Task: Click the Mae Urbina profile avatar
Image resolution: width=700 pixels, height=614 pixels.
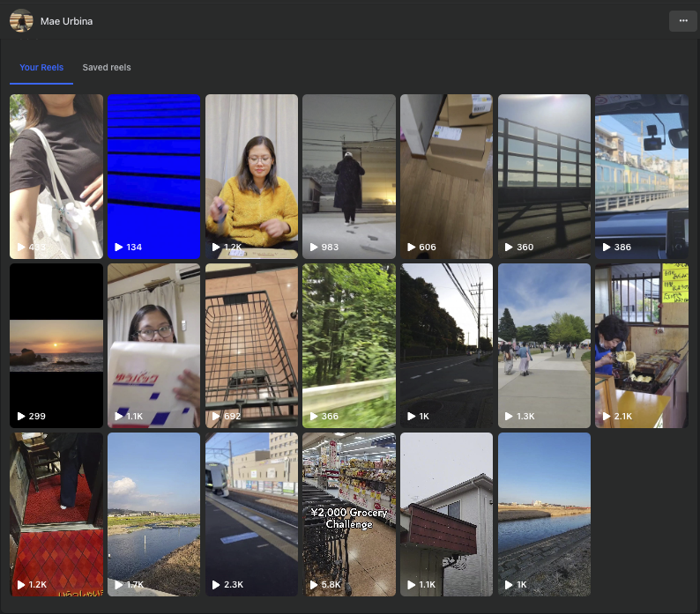Action: point(21,21)
